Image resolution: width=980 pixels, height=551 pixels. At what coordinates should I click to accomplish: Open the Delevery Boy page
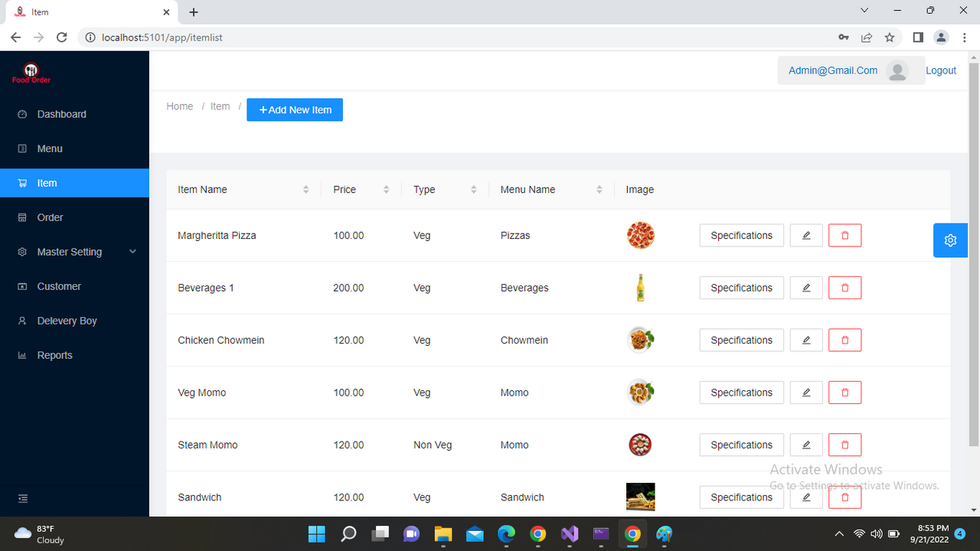tap(74, 321)
